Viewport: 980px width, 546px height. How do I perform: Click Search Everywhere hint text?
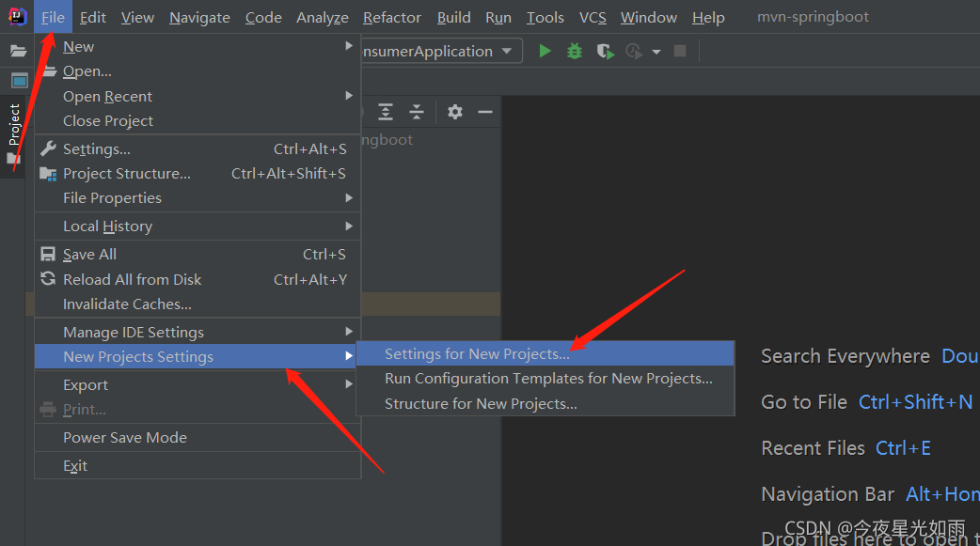846,356
